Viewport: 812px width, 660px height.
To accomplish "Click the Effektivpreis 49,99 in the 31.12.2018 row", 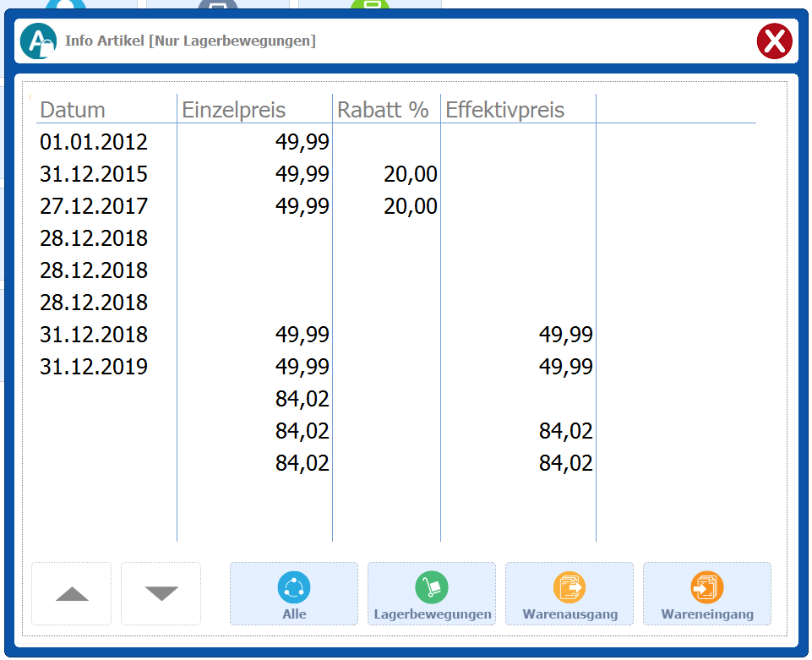I will (566, 335).
